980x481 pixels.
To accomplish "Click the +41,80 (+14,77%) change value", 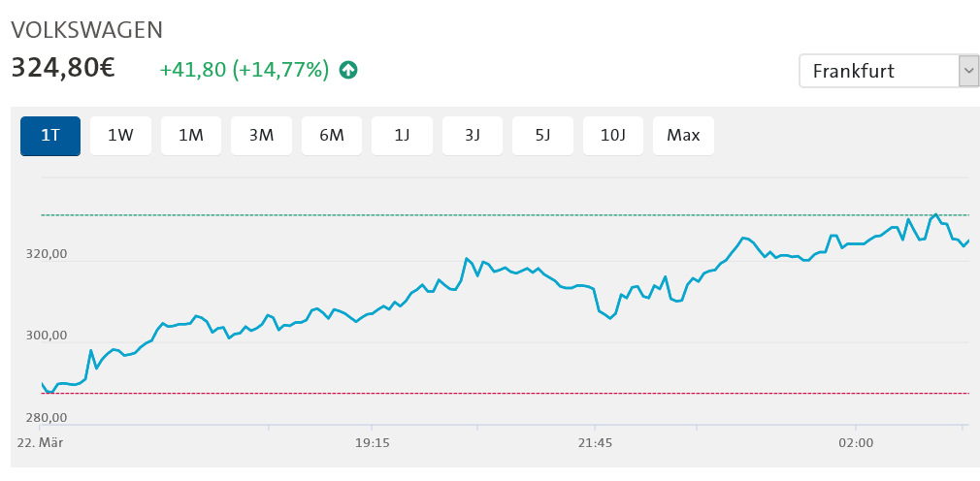I will [244, 70].
